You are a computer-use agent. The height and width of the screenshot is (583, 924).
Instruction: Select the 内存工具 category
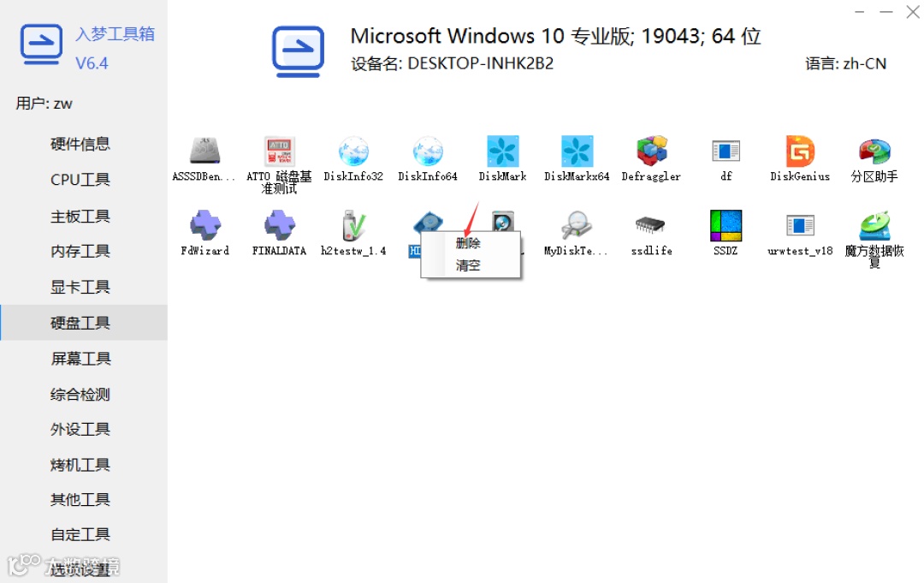tap(84, 251)
